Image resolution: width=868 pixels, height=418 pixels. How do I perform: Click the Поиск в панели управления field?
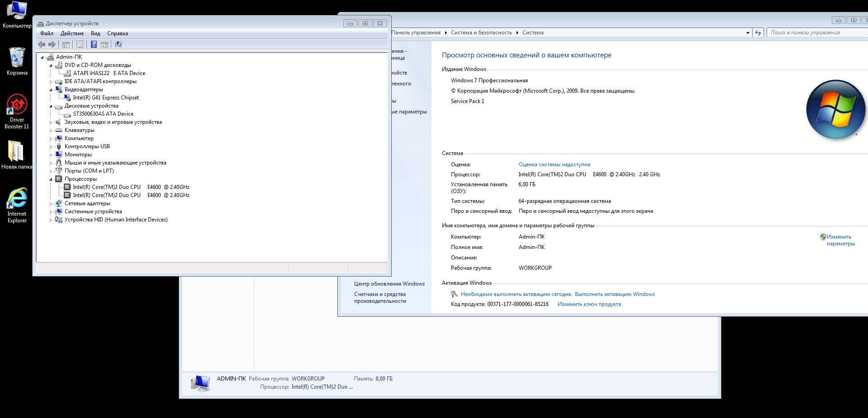[x=816, y=33]
